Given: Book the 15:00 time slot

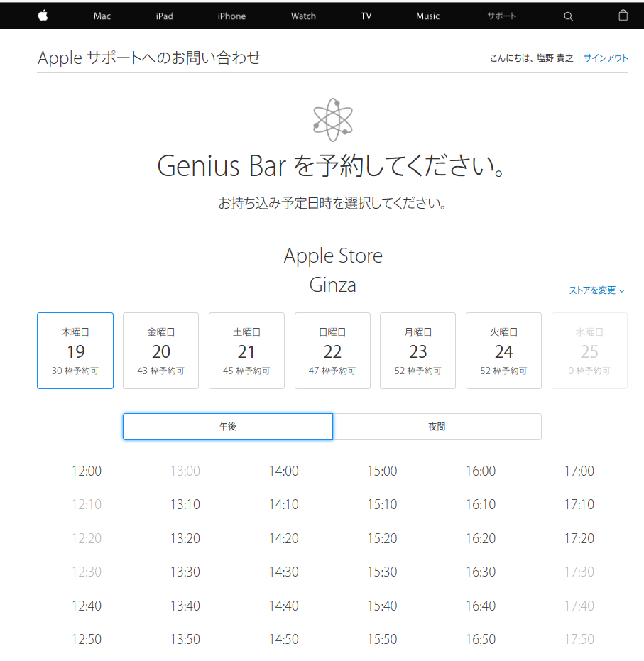Looking at the screenshot, I should pos(382,471).
